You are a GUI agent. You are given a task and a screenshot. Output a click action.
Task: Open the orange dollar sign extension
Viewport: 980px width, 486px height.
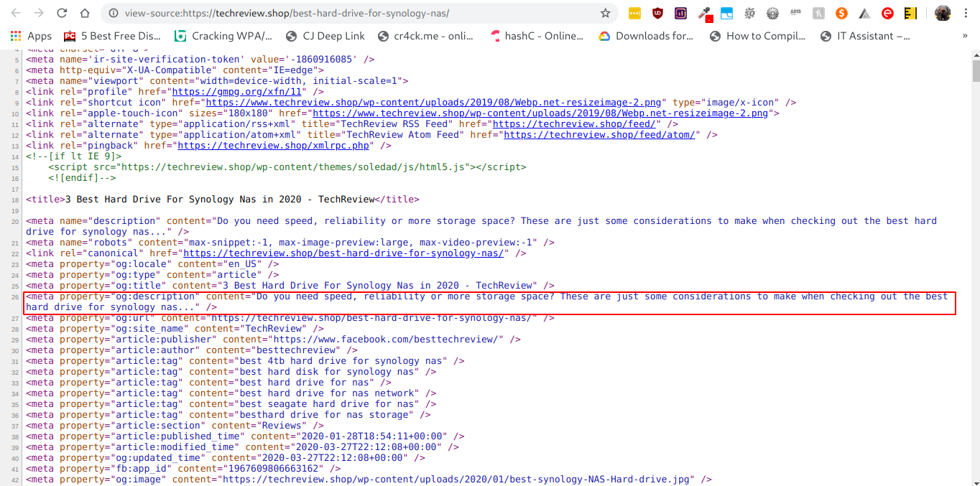[x=841, y=13]
